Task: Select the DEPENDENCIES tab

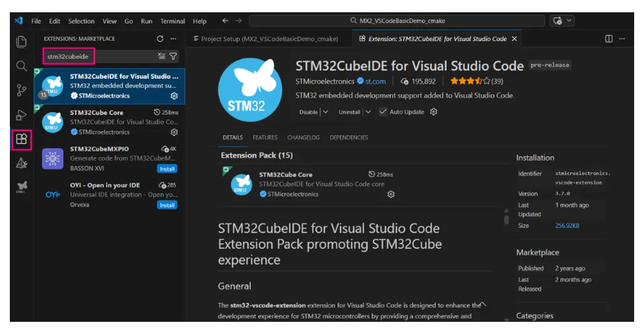Action: 349,138
